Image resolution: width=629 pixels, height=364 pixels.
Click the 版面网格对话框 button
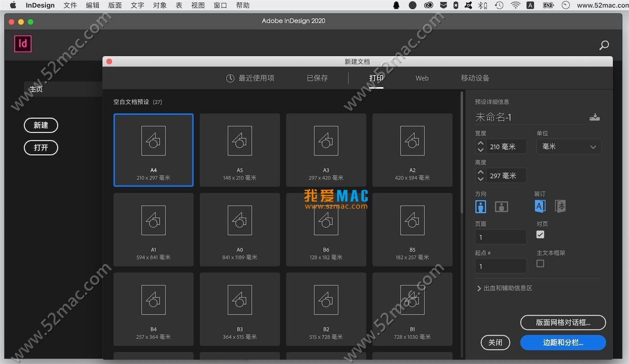pos(563,323)
